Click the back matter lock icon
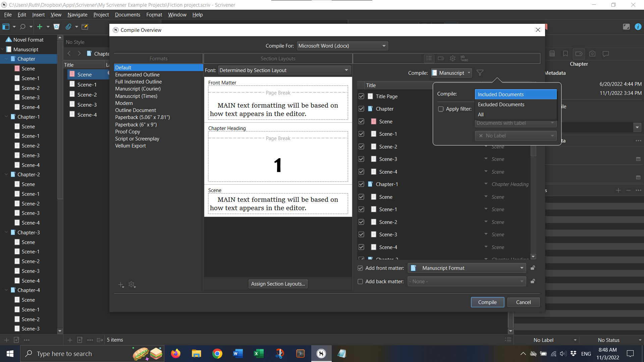This screenshot has width=644, height=362. [533, 281]
